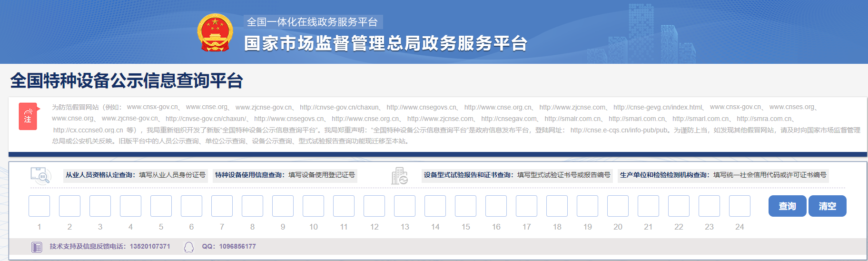Open the 生产单位和检验检测机构查询 tab

(723, 175)
